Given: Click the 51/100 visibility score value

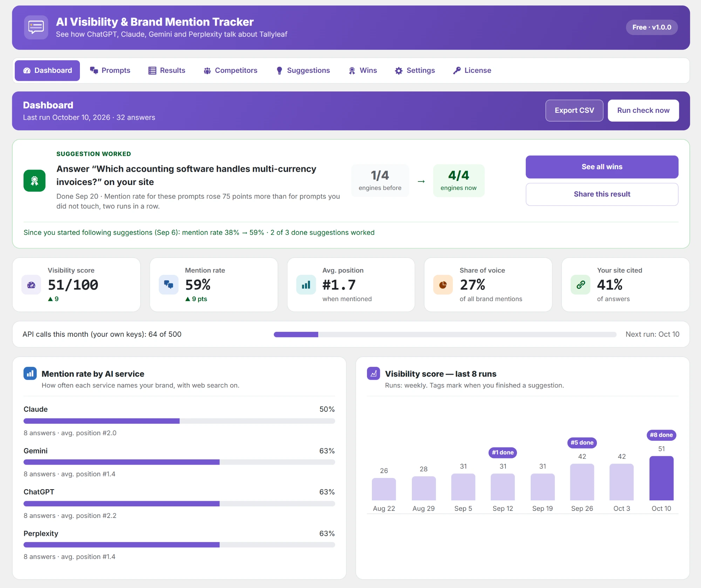Looking at the screenshot, I should tap(73, 285).
